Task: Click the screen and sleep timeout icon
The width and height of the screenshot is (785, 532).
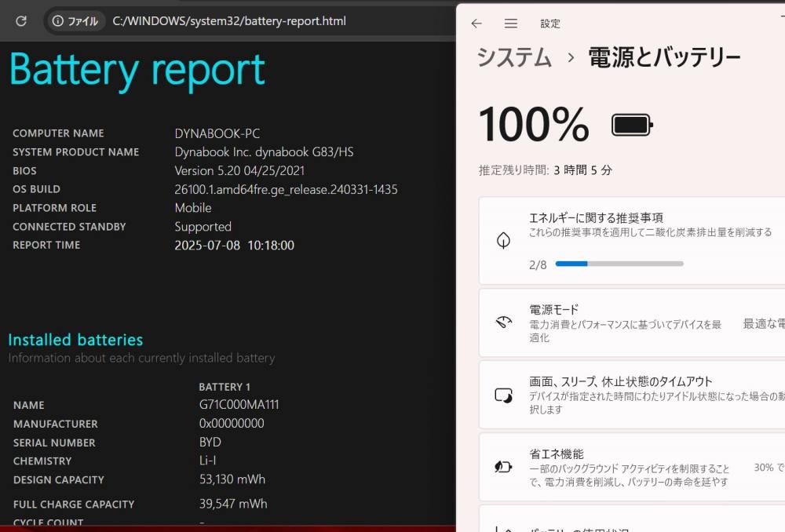Action: pos(503,395)
